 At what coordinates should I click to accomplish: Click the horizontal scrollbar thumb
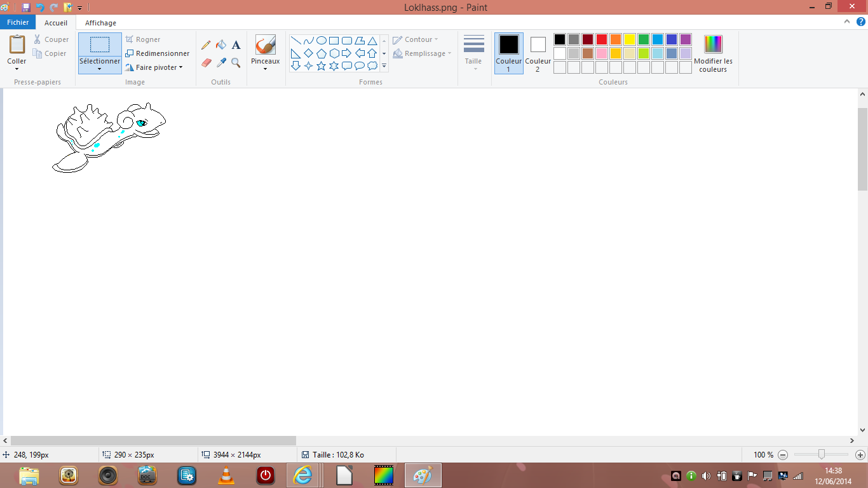pyautogui.click(x=153, y=440)
